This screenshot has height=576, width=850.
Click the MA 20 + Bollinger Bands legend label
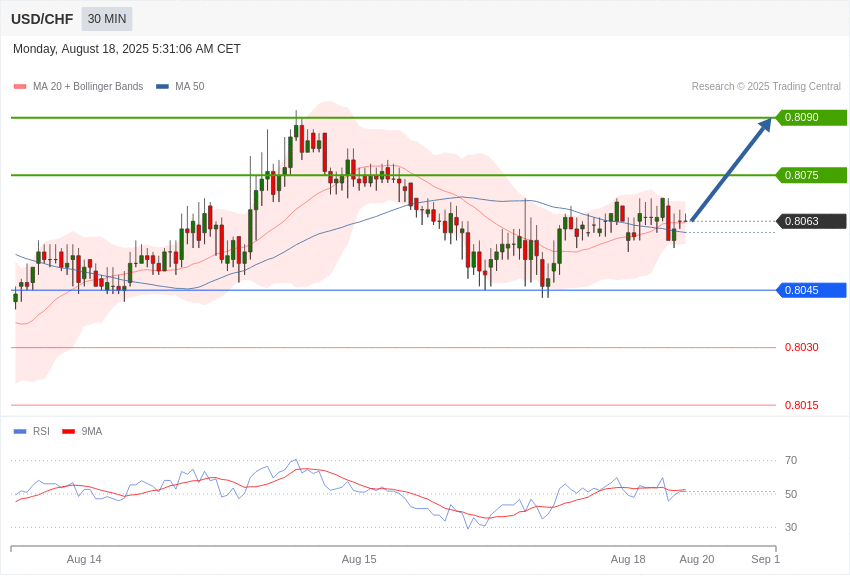(88, 86)
